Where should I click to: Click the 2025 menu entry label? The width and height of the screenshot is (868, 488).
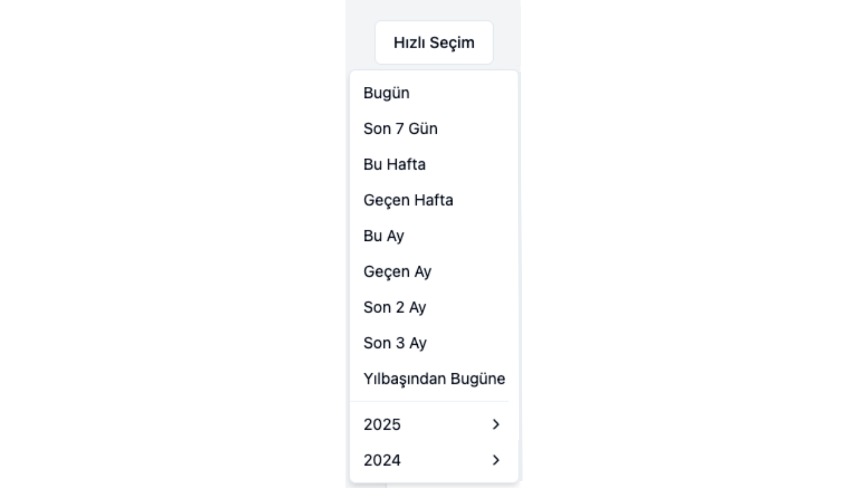click(382, 424)
